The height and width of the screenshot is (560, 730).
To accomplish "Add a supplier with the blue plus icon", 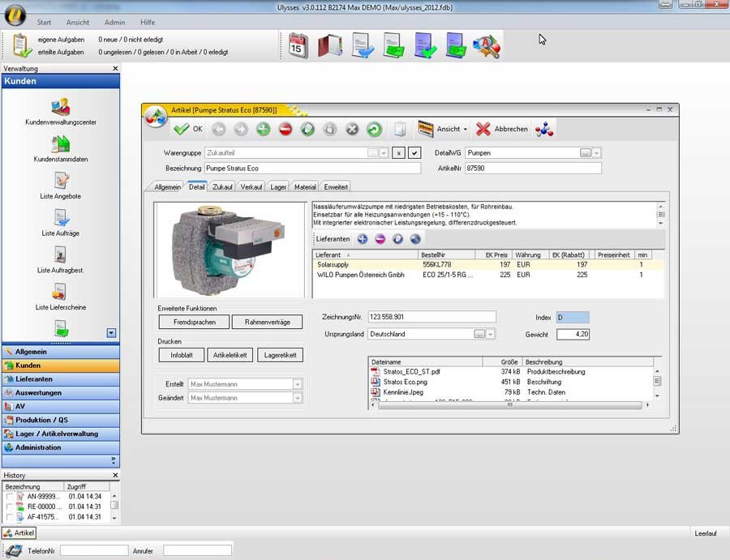I will click(x=363, y=239).
